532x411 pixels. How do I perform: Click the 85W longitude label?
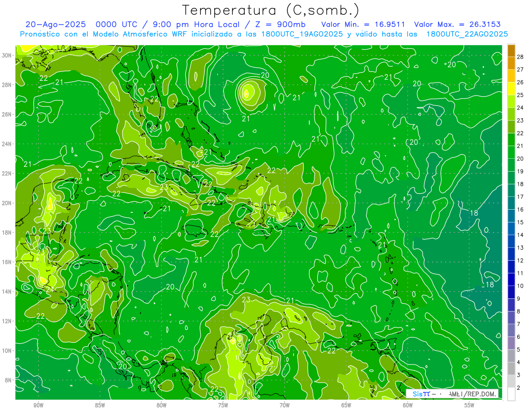100,405
